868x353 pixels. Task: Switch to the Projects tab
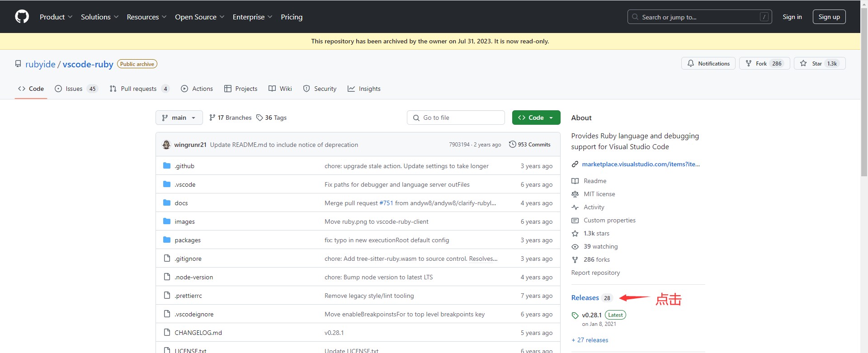click(x=241, y=89)
